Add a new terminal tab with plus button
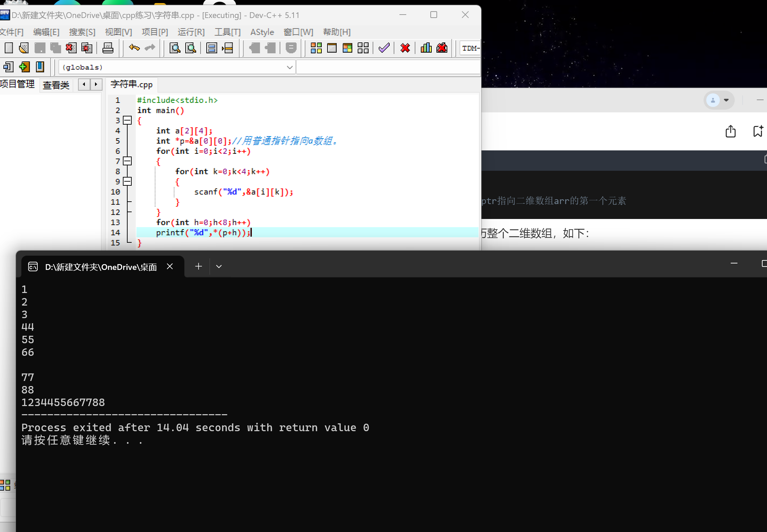767x532 pixels. coord(199,267)
